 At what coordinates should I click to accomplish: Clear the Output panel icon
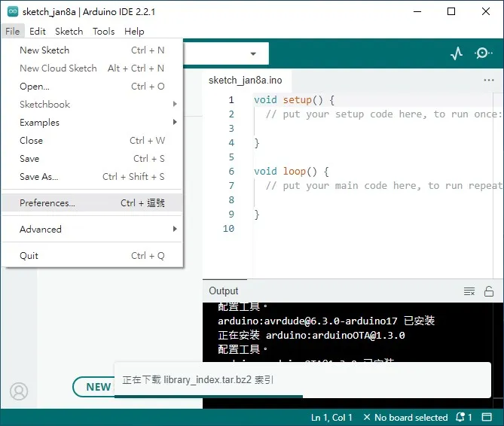point(469,291)
